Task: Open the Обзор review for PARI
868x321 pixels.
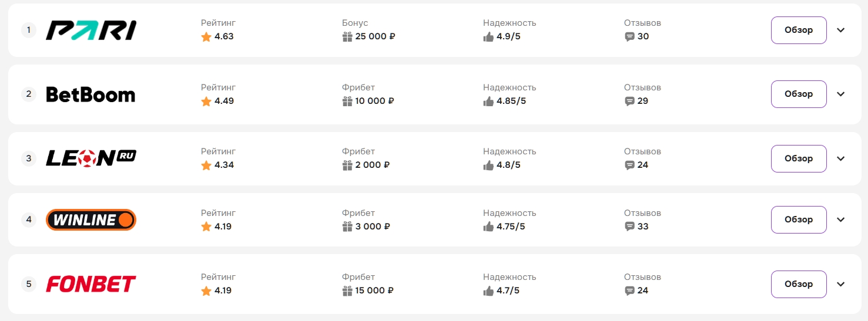Action: point(799,31)
